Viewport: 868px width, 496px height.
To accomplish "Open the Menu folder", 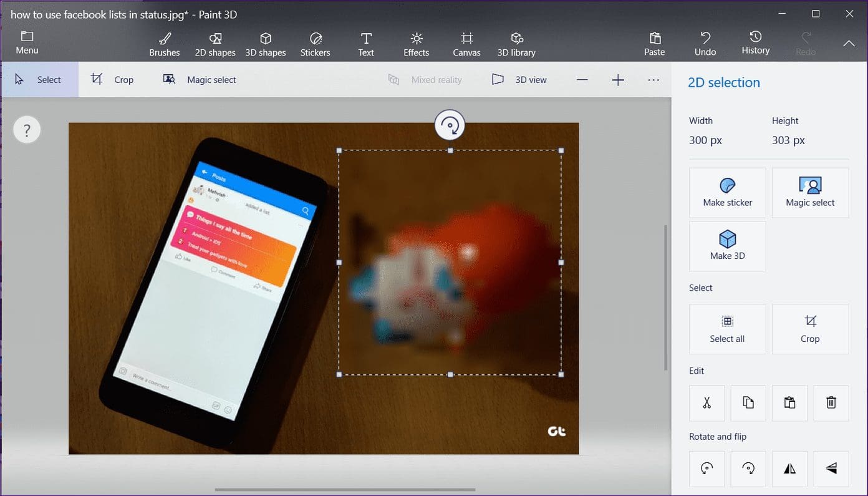I will click(x=27, y=42).
